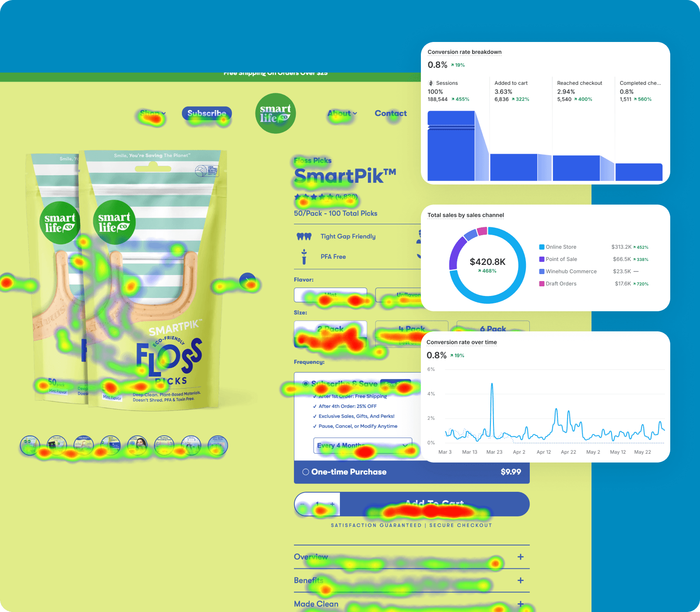
Task: Click the $9.99 one-time purchase price
Action: coord(511,472)
